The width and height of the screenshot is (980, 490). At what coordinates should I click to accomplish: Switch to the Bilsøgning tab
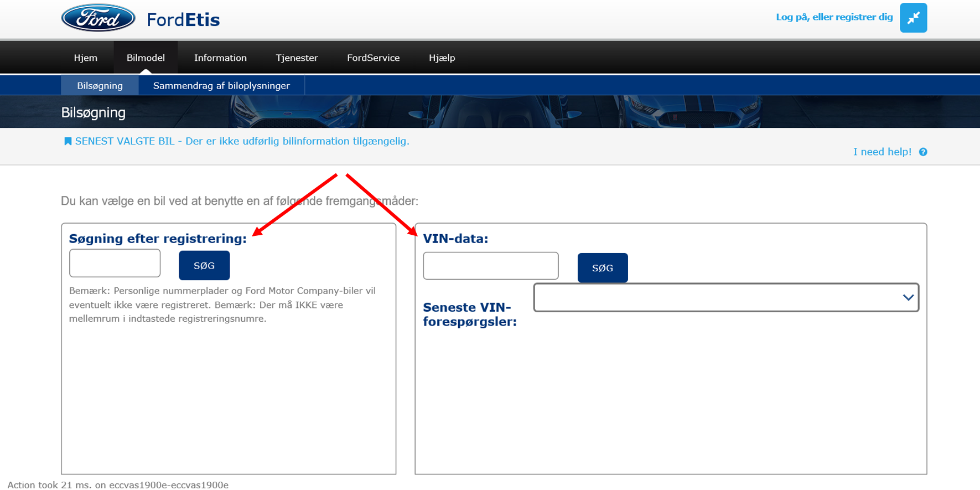tap(100, 85)
